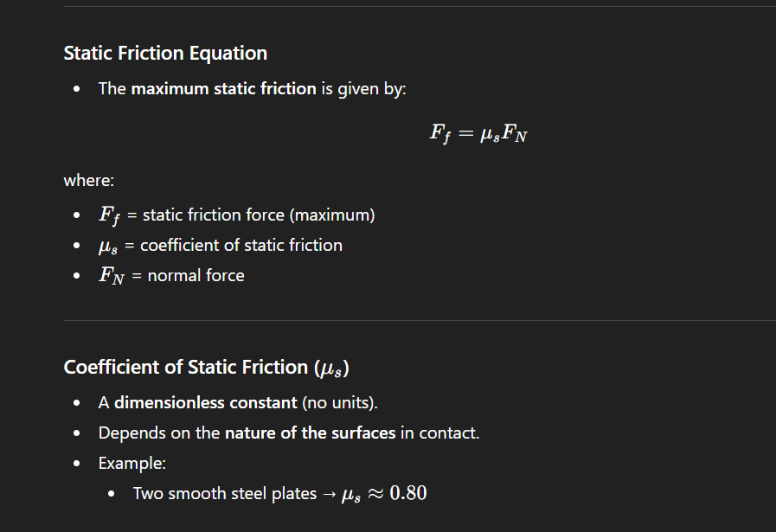This screenshot has width=776, height=532.
Task: Select the "coefficient of static friction" definition text
Action: pyautogui.click(x=241, y=246)
